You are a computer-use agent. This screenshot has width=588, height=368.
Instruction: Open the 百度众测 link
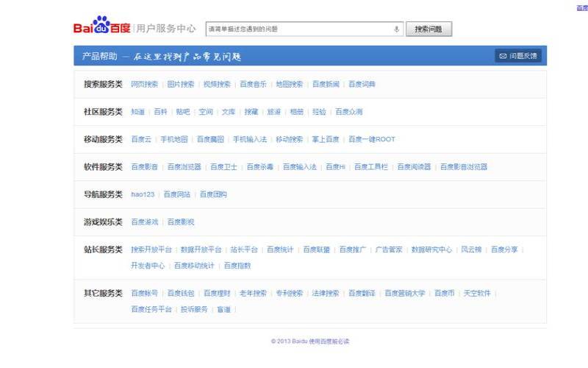[348, 112]
